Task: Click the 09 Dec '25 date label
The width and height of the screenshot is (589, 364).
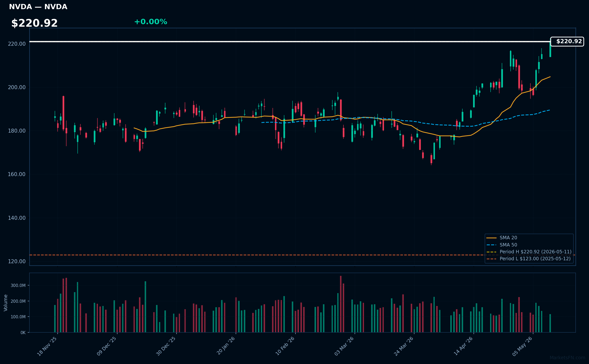Action: pos(107,346)
